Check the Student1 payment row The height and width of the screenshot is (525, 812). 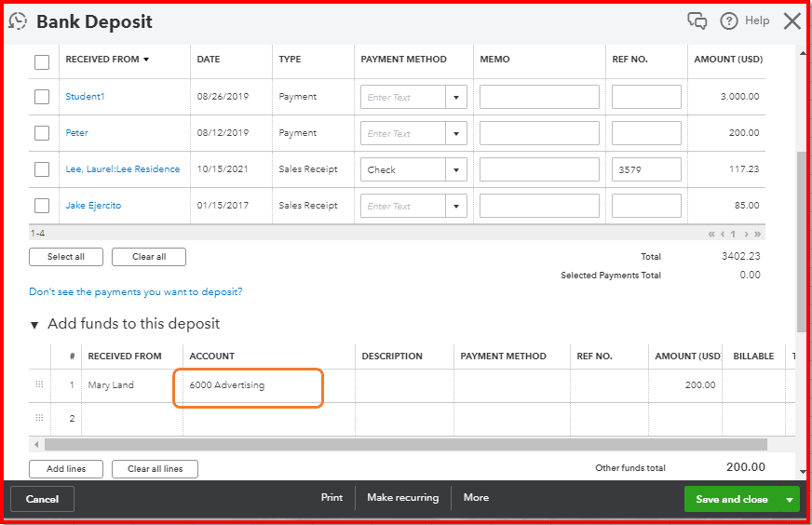(42, 97)
